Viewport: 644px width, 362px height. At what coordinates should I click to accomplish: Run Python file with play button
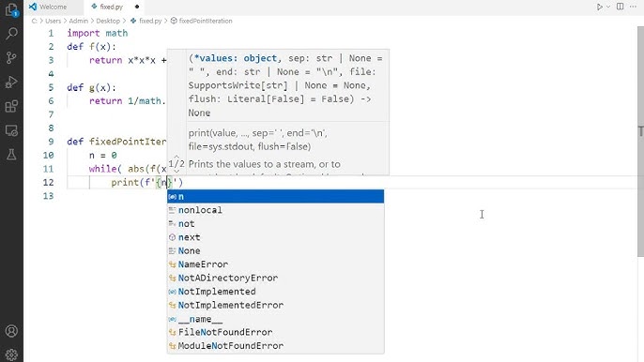coord(600,7)
